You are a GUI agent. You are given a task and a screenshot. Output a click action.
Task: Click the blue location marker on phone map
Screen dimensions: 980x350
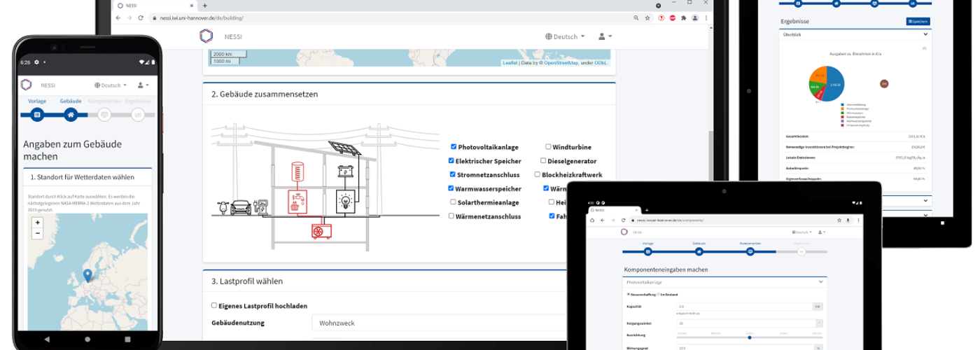click(x=87, y=275)
